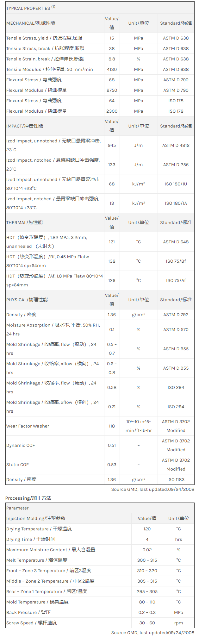Click the ASTM D 256 standard cell
Viewport: 199px width, 644px height.
pyautogui.click(x=176, y=165)
